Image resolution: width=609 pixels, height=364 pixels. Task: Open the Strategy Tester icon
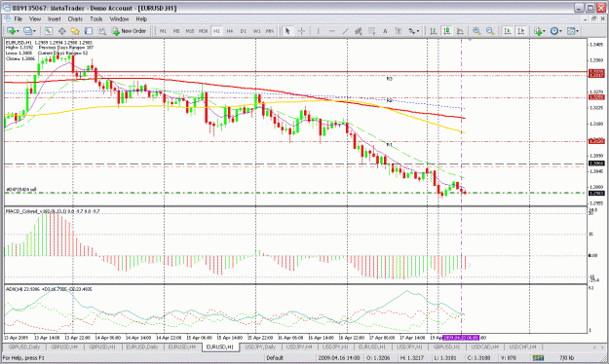coord(101,31)
